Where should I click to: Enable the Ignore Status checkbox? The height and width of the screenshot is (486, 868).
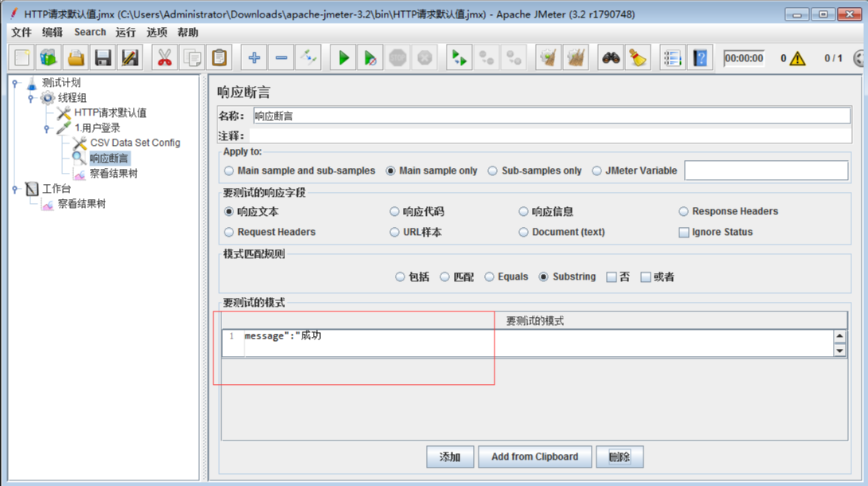coord(683,232)
